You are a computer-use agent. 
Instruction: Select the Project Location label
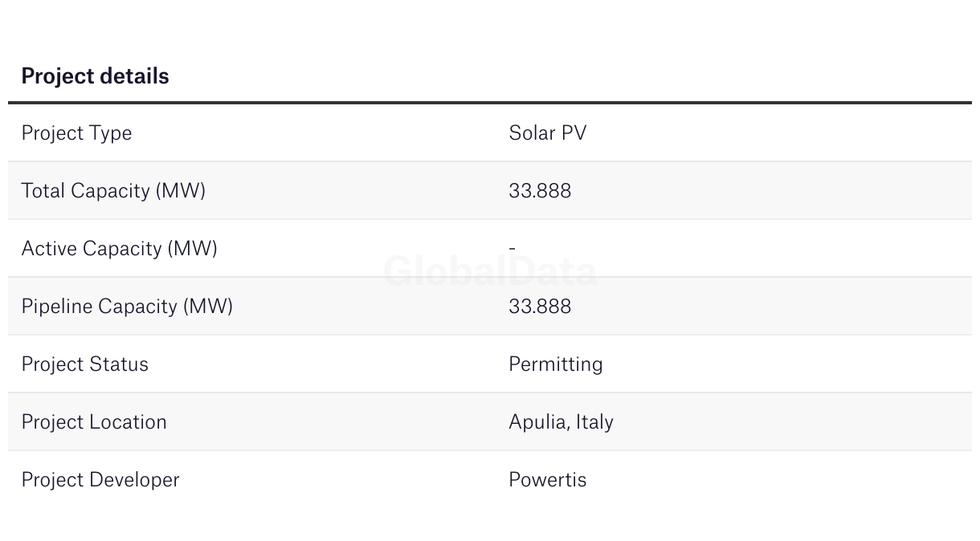(94, 421)
